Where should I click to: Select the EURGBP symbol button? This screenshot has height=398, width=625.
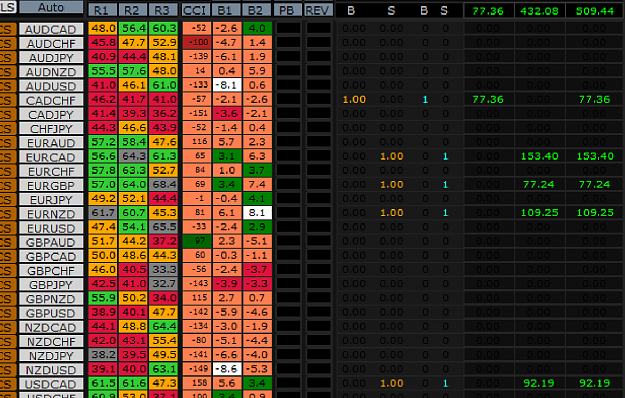point(51,185)
